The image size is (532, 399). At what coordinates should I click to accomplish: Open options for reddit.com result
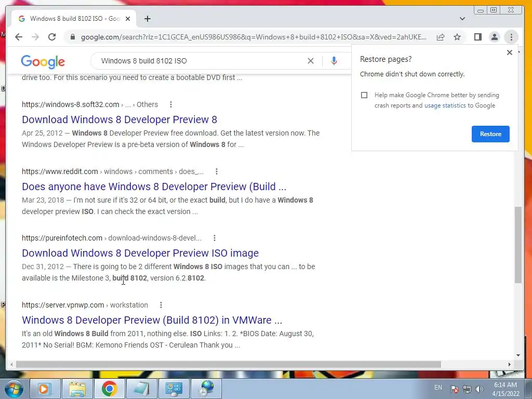pos(217,171)
